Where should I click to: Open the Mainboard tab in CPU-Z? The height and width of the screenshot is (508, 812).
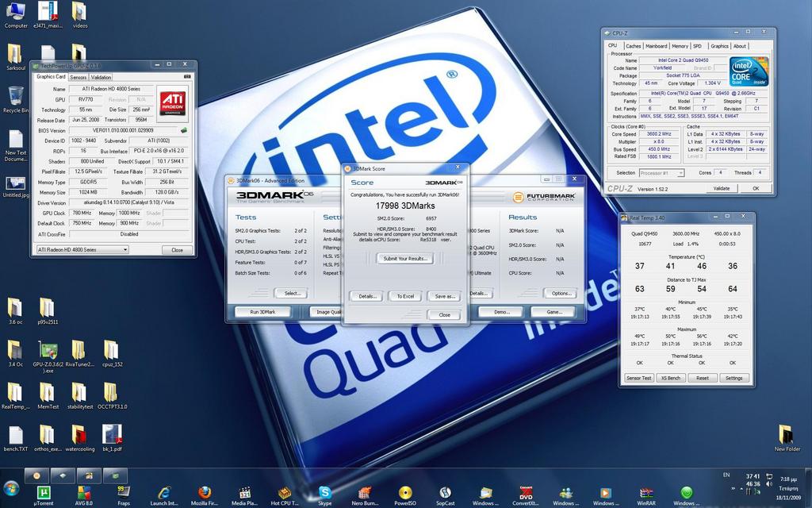click(656, 46)
